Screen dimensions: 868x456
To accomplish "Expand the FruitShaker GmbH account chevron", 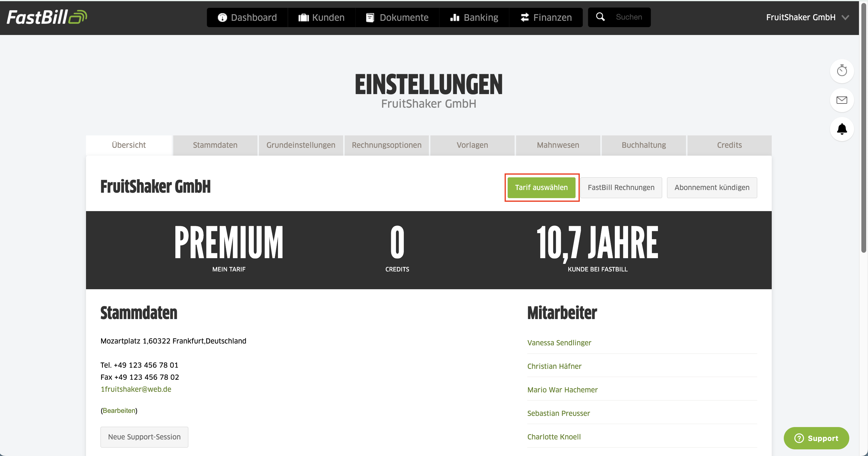I will coord(845,17).
